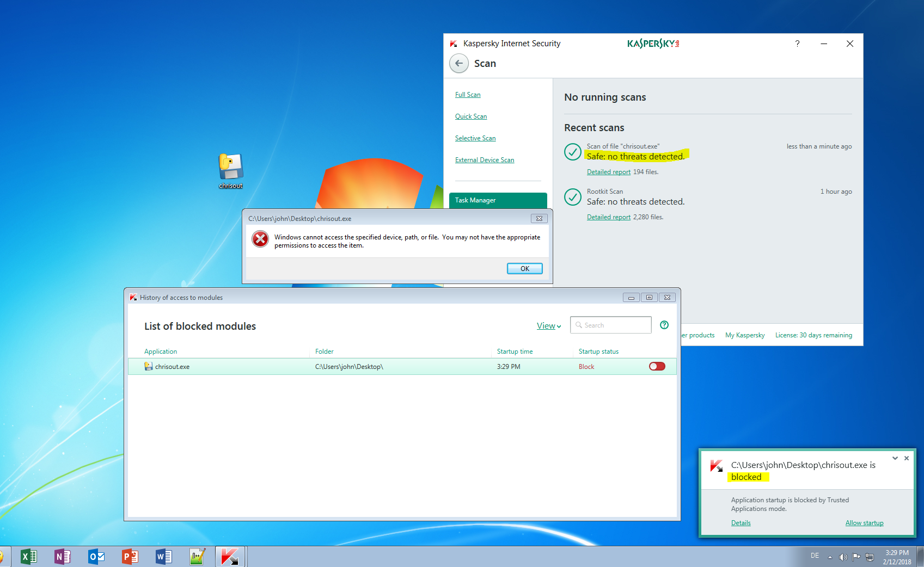Open External Device Scan in sidebar

tap(485, 160)
